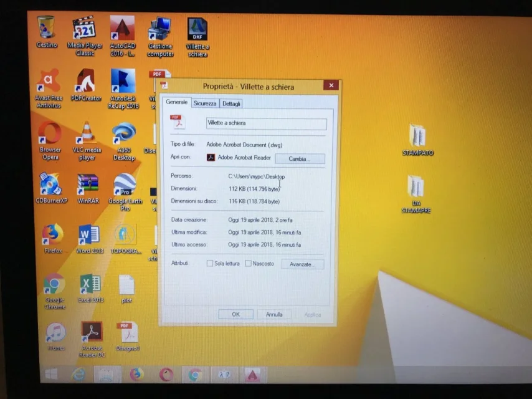This screenshot has width=532, height=399.
Task: Close the Proprietà dialog window
Action: point(331,85)
